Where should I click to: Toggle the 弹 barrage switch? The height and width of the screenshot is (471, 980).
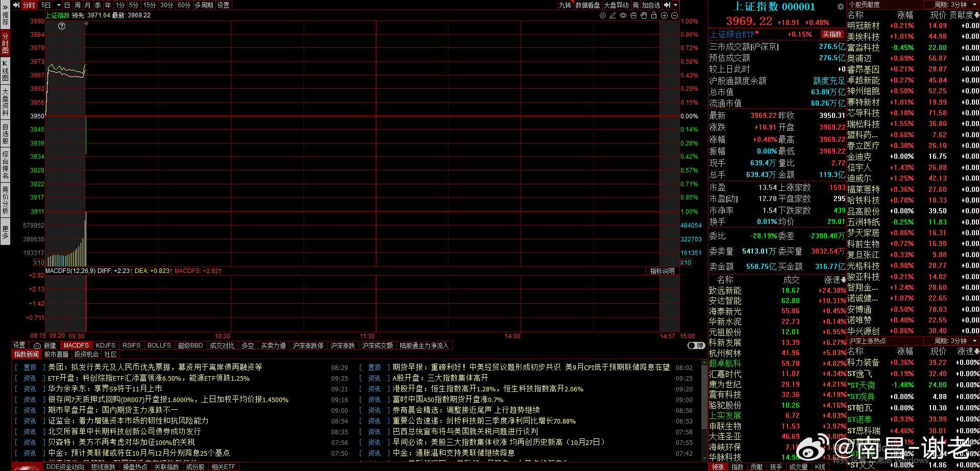point(696,345)
